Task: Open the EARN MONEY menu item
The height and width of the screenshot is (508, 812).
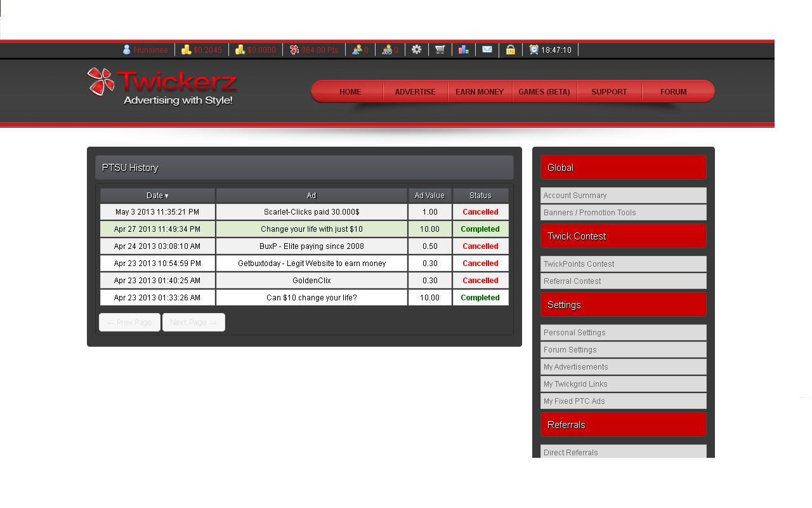Action: coord(480,91)
